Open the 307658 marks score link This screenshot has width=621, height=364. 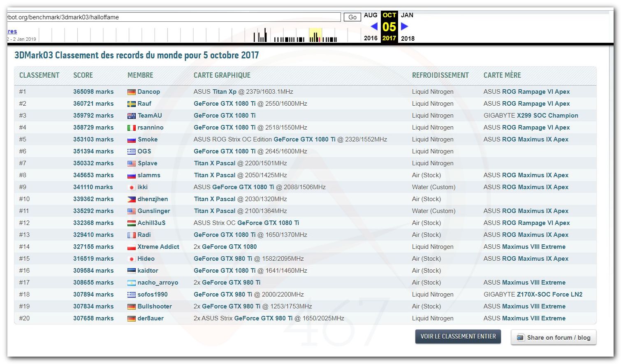point(93,318)
